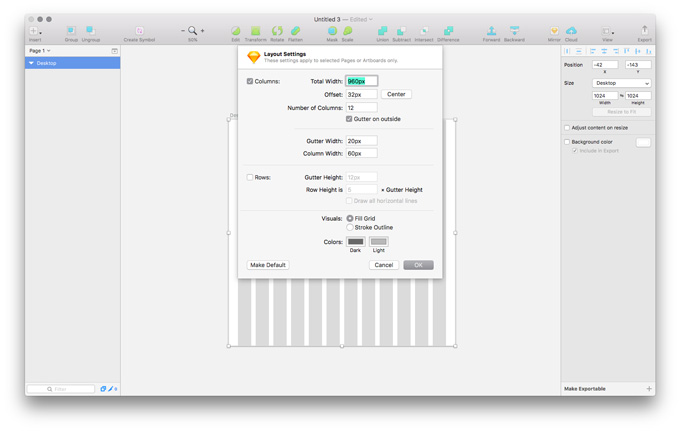Move layer Forward
This screenshot has width=680, height=431.
(x=491, y=31)
